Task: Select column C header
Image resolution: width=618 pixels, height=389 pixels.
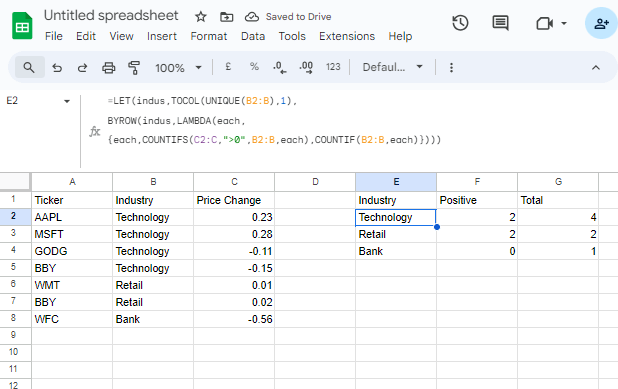Action: 234,182
